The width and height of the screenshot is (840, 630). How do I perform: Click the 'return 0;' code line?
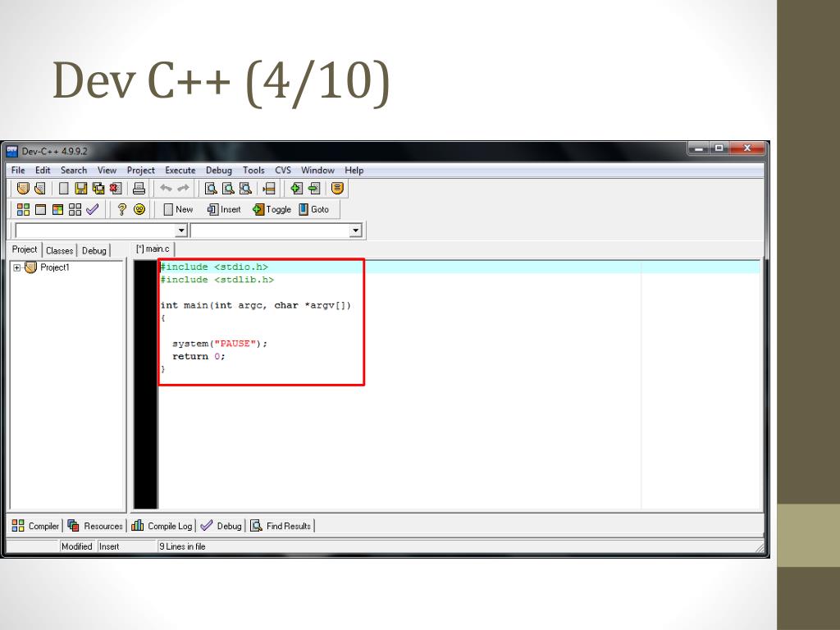[x=199, y=357]
